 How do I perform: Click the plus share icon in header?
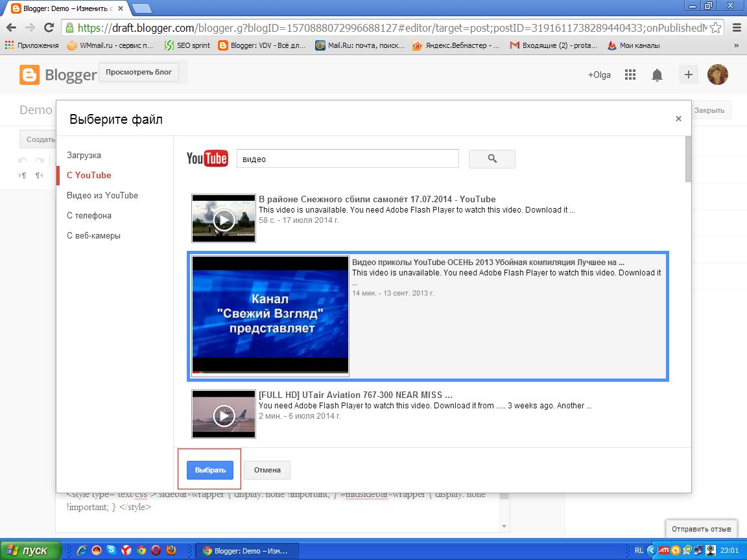[x=689, y=75]
